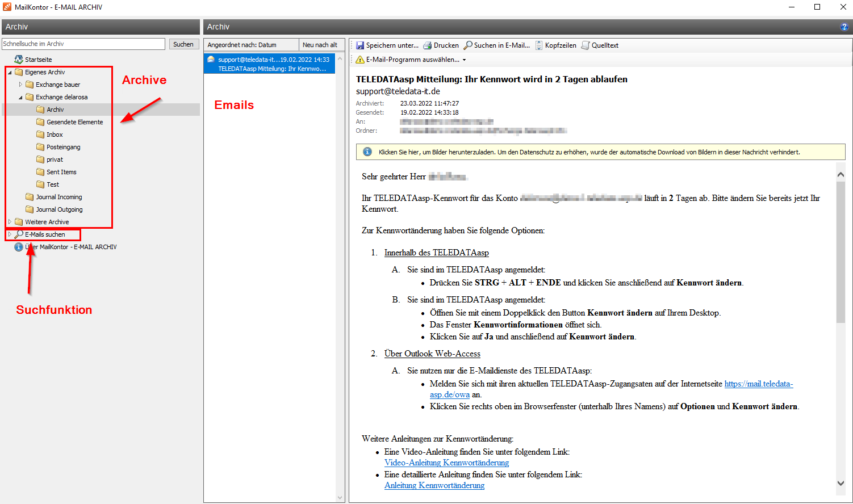Click the Exchange delarosa folder icon

pos(30,97)
